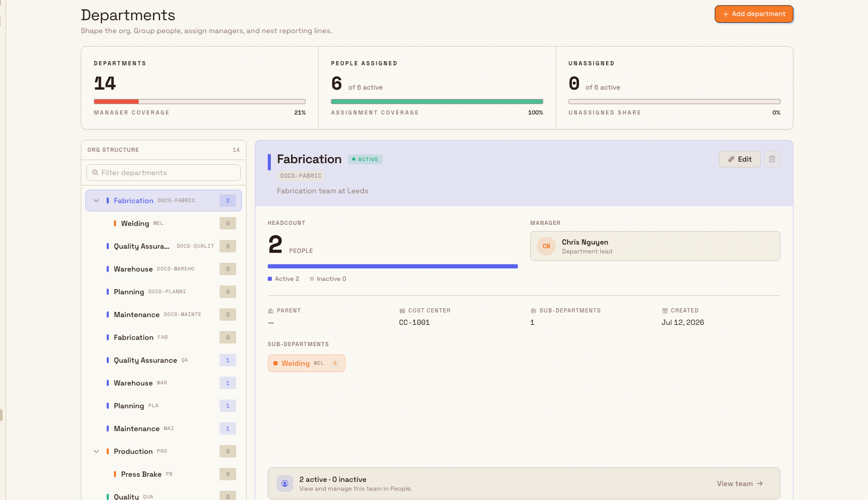
Task: Select Fabrication FAB row
Action: [164, 337]
